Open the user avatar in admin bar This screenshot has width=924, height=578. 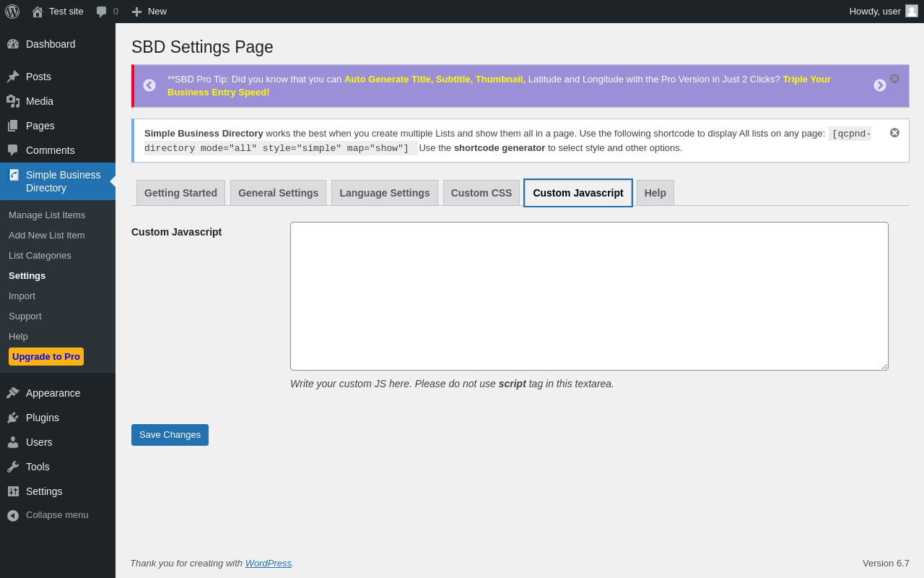coord(912,11)
